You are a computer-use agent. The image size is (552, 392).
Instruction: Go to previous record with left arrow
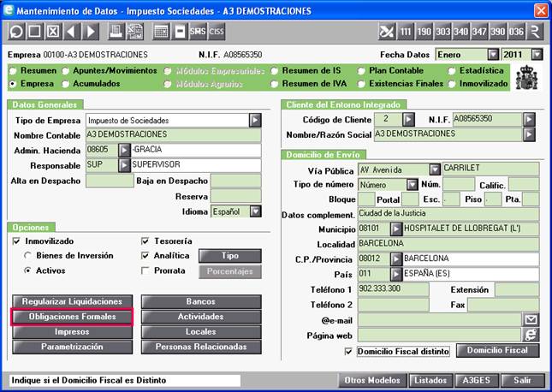tap(72, 32)
